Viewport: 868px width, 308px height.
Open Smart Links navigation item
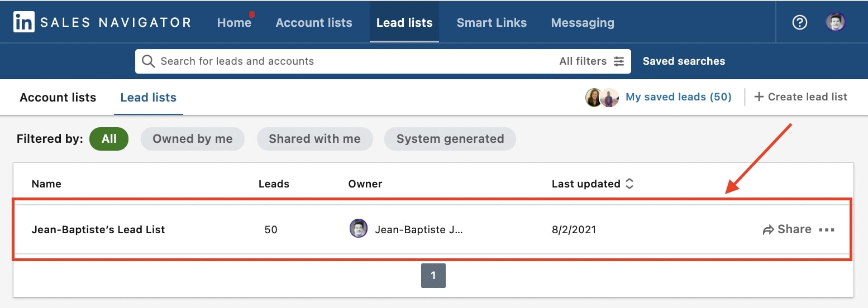coord(492,23)
